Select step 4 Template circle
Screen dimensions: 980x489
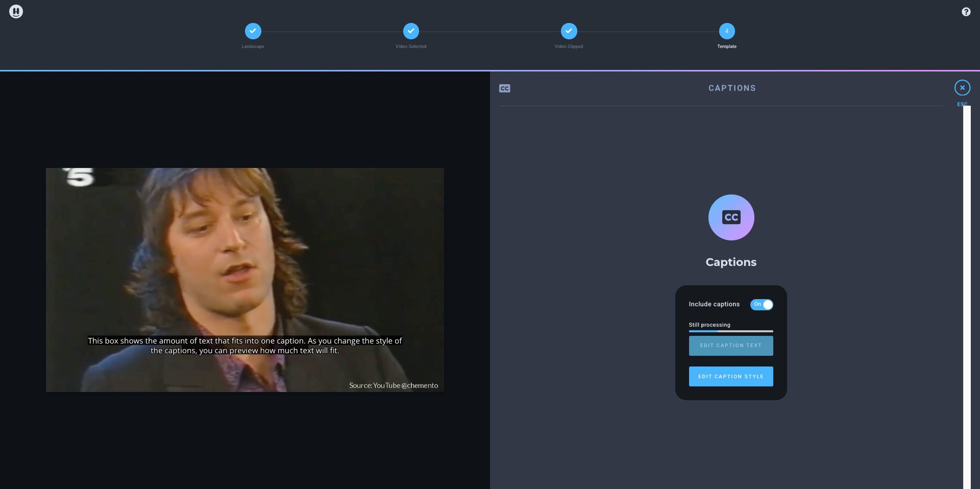(727, 31)
